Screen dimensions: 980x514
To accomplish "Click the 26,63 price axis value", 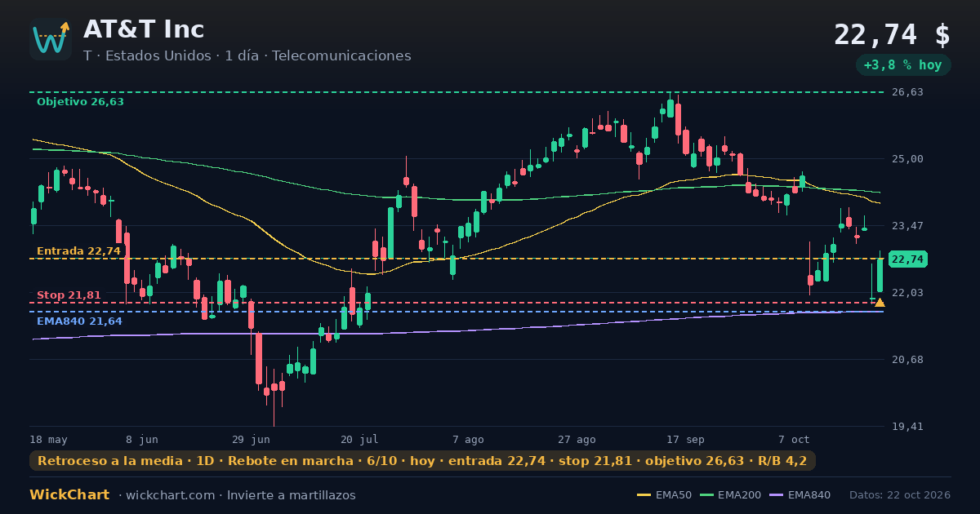I will click(907, 92).
